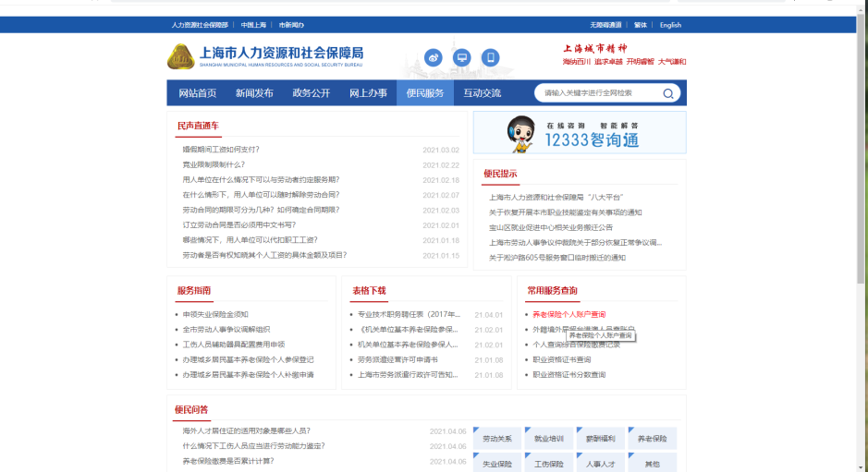Screen dimensions: 868x472
Task: Open the 表格下载 section heading
Action: click(369, 291)
